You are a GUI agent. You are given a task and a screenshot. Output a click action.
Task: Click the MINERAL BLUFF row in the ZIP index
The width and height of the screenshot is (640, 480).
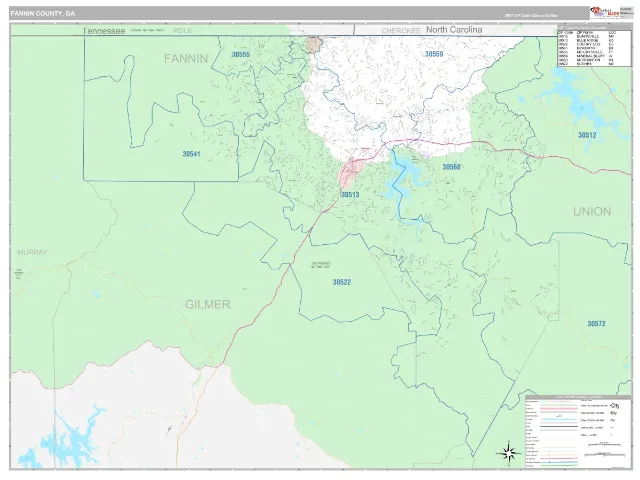pyautogui.click(x=586, y=56)
